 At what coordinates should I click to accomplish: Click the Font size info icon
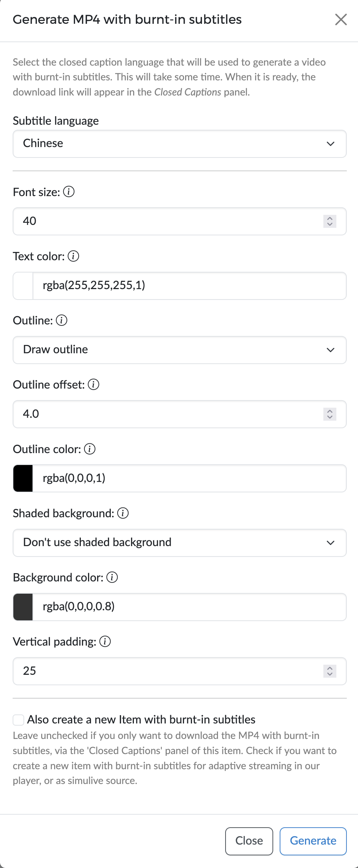[69, 192]
